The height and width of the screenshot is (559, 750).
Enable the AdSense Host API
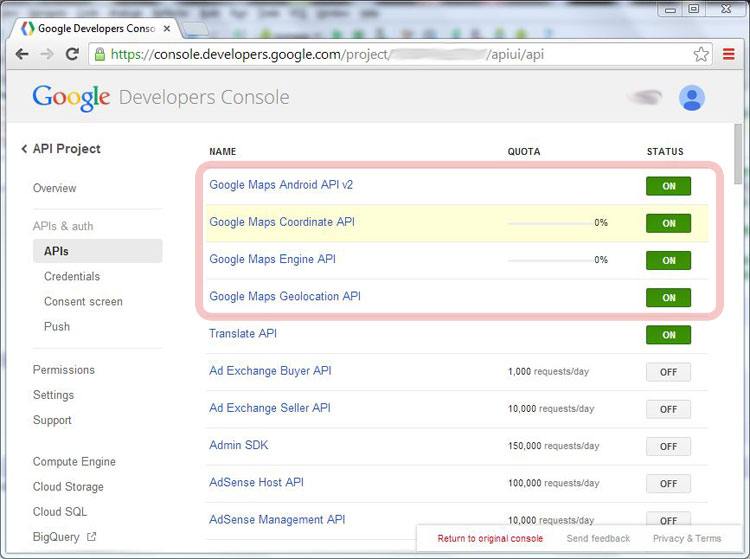pyautogui.click(x=668, y=483)
